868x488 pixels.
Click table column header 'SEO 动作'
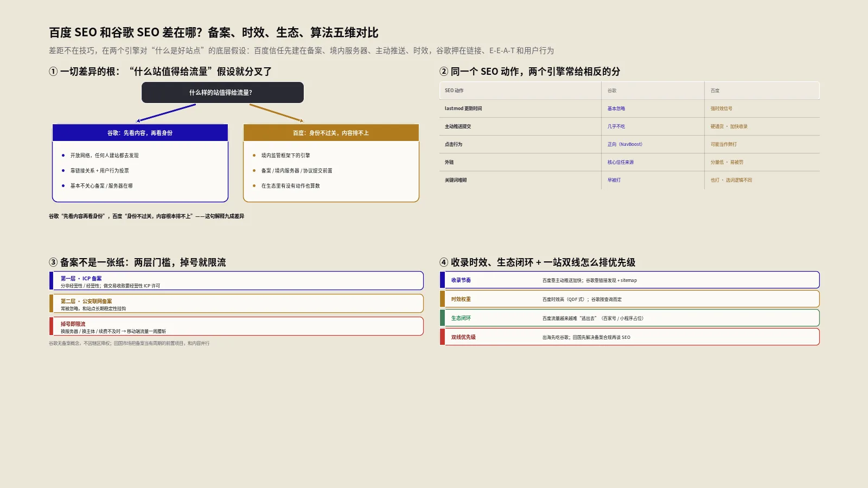pyautogui.click(x=454, y=91)
